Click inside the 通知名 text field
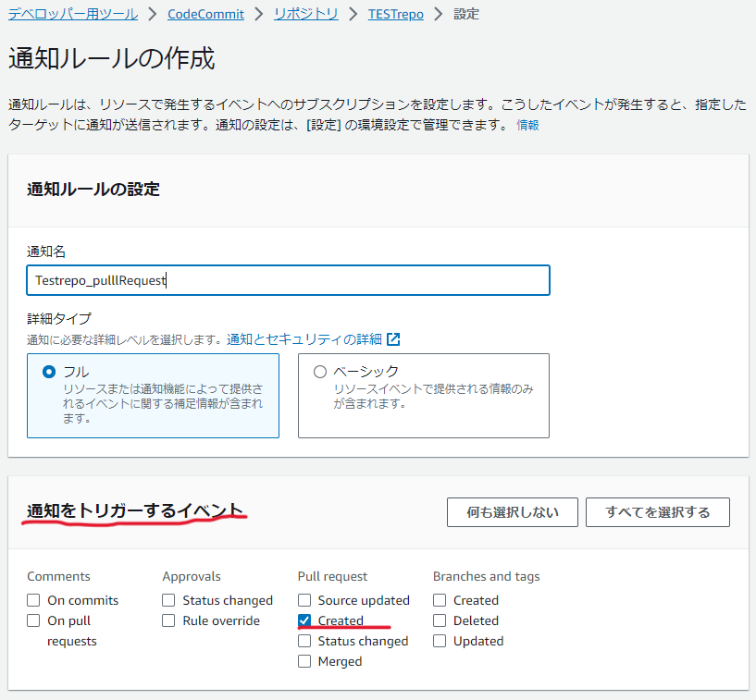The width and height of the screenshot is (756, 700). pyautogui.click(x=288, y=279)
